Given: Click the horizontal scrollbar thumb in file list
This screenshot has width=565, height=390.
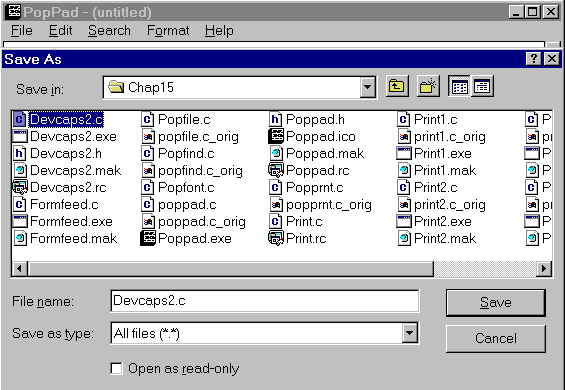Looking at the screenshot, I should pyautogui.click(x=230, y=269).
